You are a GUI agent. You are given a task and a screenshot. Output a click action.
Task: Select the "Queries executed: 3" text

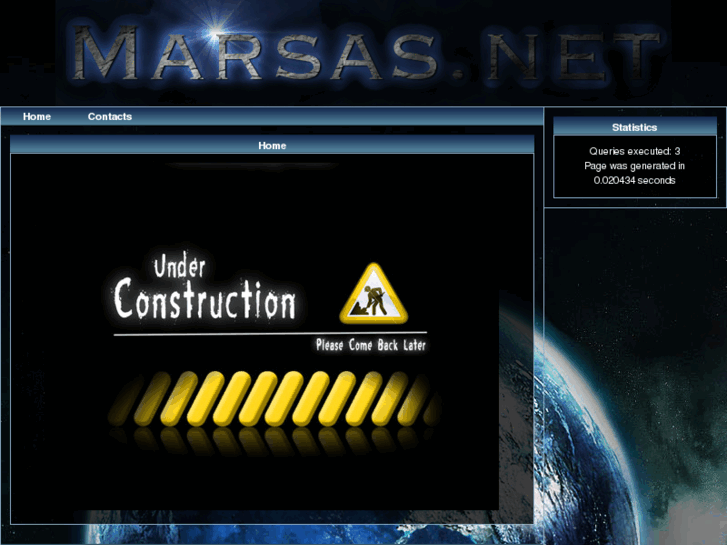(635, 151)
